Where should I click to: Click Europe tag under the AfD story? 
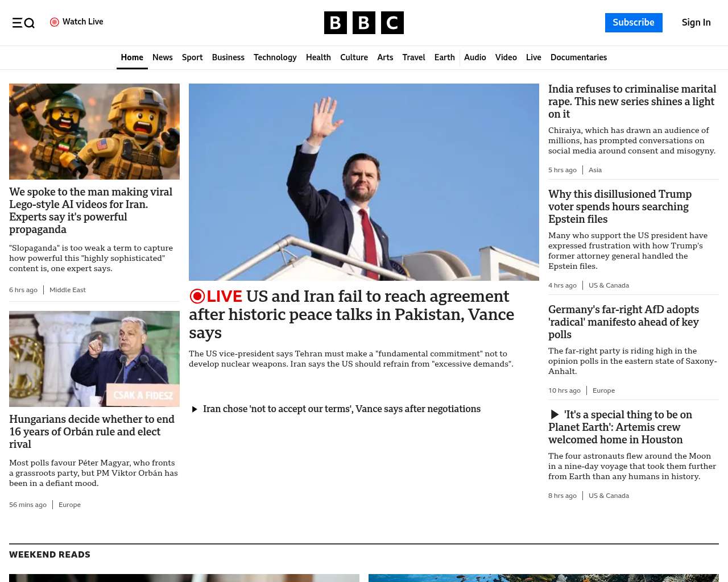coord(603,390)
